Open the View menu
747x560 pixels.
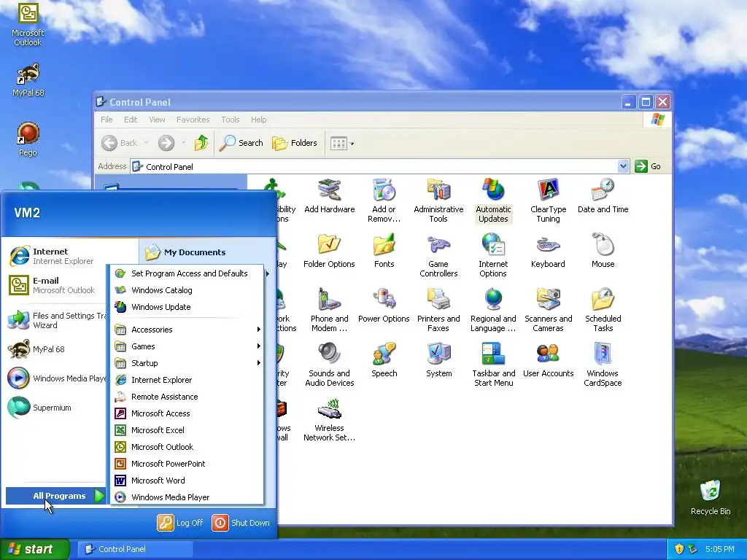pyautogui.click(x=157, y=120)
